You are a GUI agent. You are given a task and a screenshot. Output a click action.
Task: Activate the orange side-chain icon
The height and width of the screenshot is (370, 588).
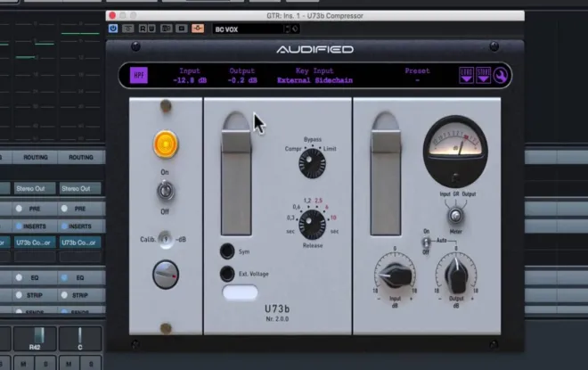click(198, 29)
